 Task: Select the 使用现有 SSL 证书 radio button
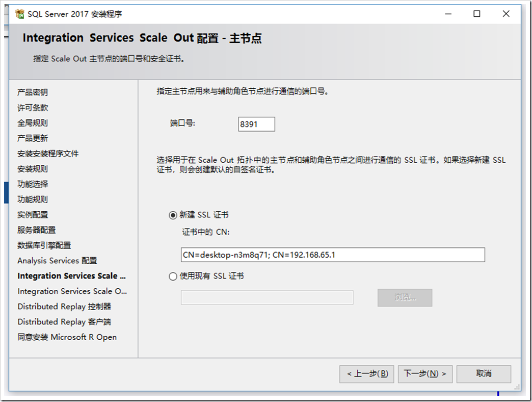[173, 277]
